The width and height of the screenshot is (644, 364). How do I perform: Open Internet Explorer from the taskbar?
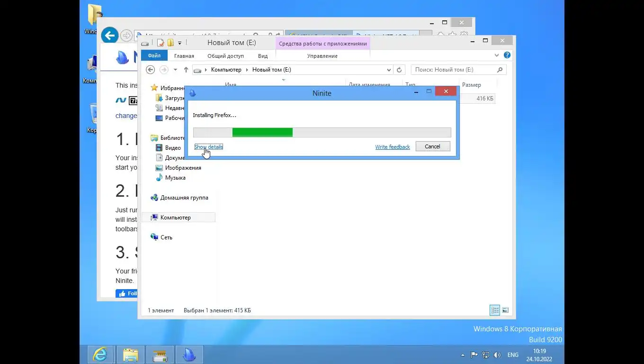point(100,355)
